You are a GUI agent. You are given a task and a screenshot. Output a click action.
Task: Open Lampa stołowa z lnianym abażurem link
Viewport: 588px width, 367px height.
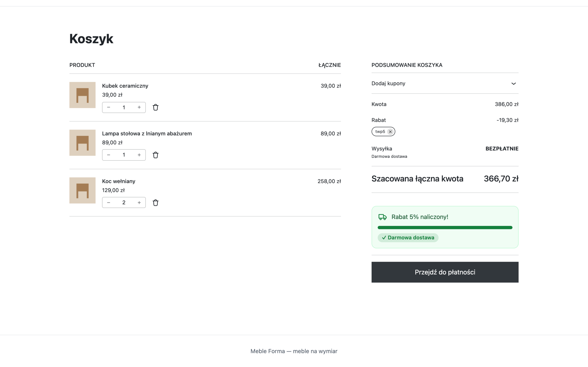(147, 133)
